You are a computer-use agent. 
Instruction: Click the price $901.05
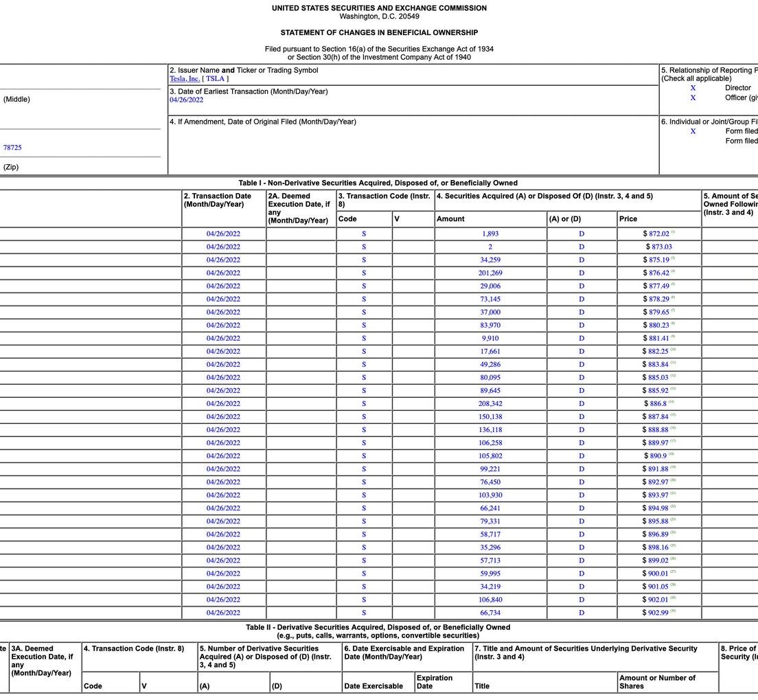(x=656, y=587)
